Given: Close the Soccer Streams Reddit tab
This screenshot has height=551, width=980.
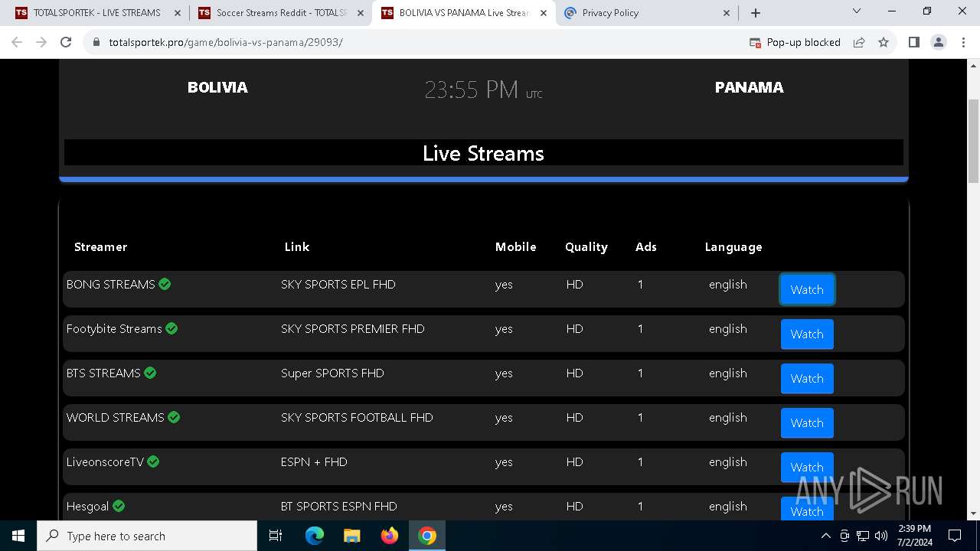Looking at the screenshot, I should point(360,13).
